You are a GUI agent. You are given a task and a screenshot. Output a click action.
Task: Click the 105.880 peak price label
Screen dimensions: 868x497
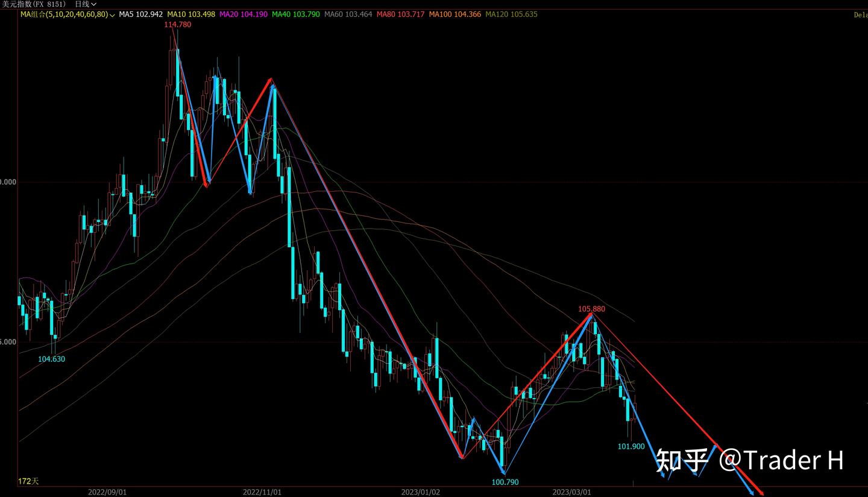tap(591, 309)
